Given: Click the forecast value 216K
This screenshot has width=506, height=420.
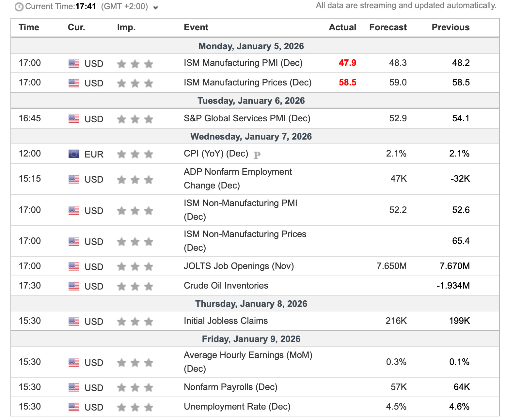Looking at the screenshot, I should pyautogui.click(x=396, y=321).
